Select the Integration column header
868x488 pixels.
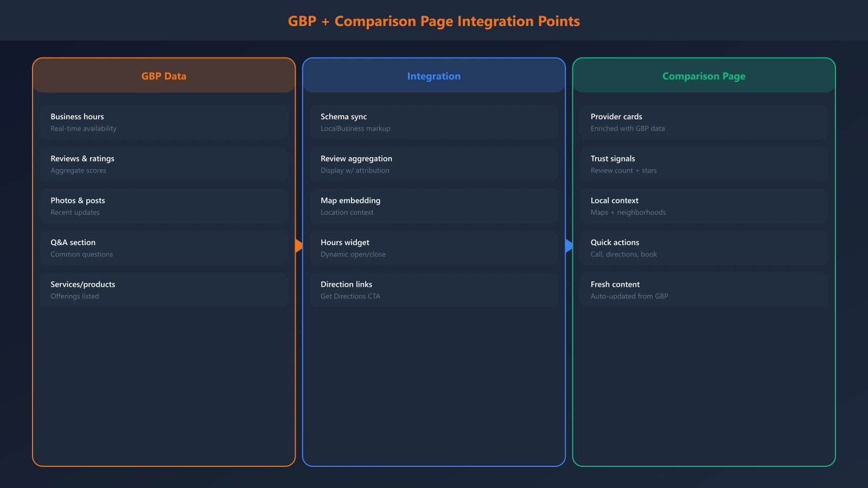(x=433, y=76)
